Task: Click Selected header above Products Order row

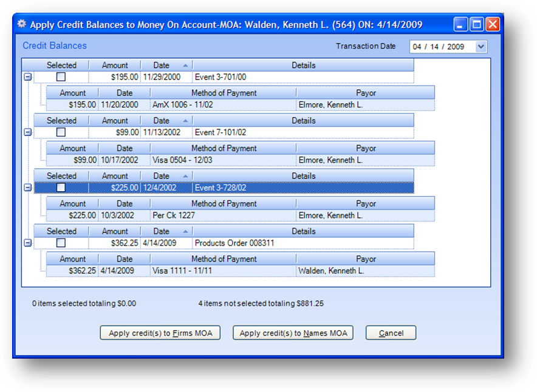Action: [x=61, y=231]
